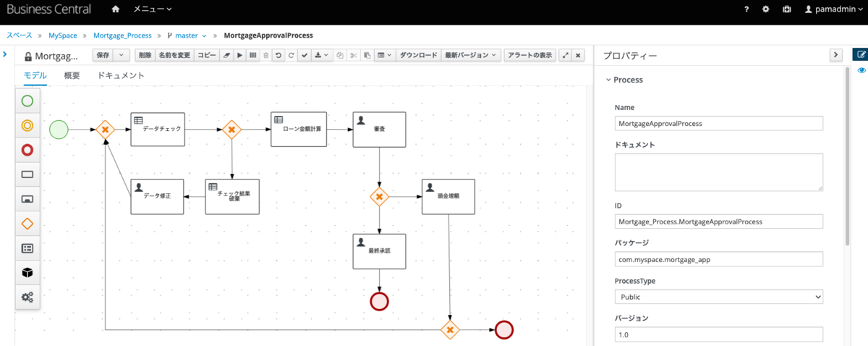This screenshot has height=346, width=868.
Task: Switch to the 概要 tab
Action: (72, 75)
